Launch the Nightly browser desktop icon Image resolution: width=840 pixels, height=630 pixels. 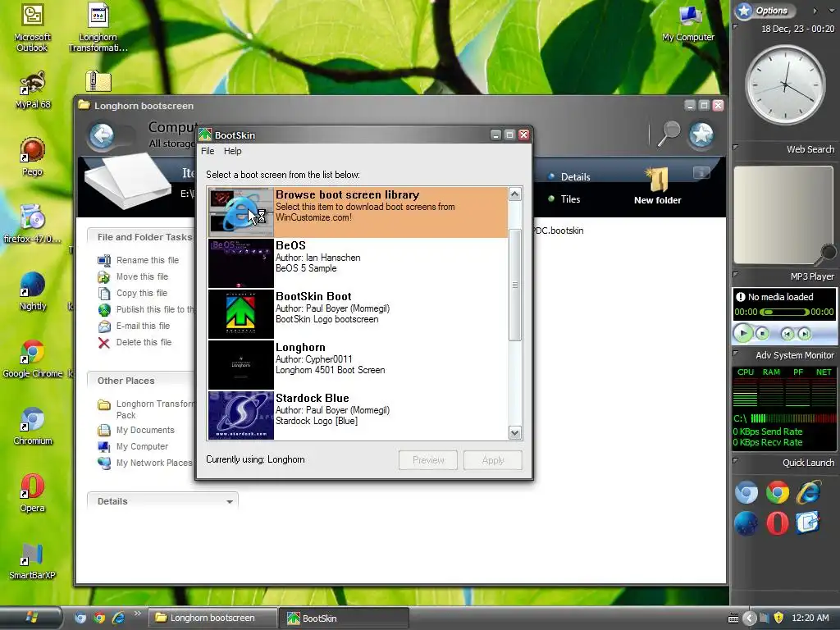point(32,291)
